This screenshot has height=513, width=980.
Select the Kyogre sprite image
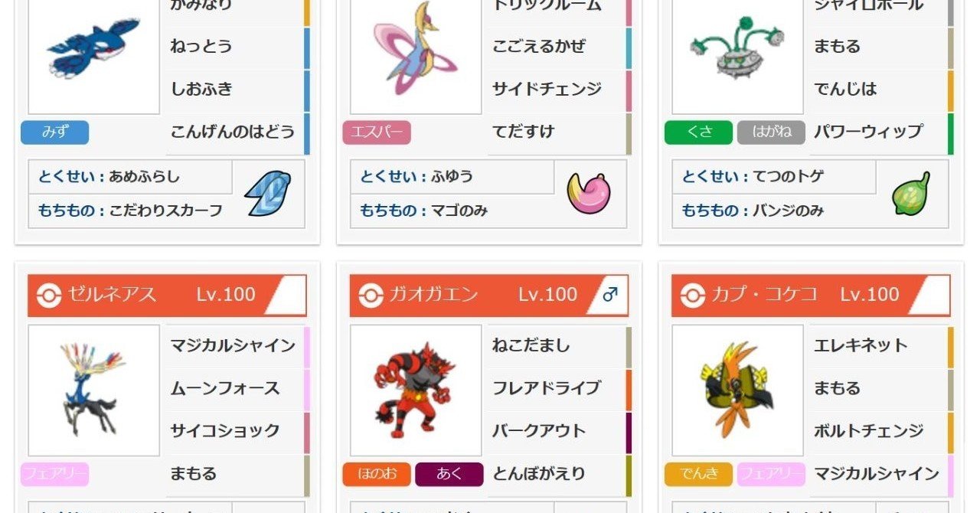[x=94, y=47]
